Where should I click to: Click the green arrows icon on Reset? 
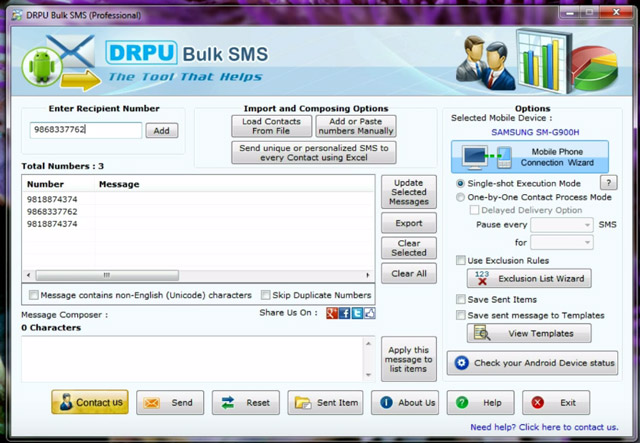coord(227,403)
